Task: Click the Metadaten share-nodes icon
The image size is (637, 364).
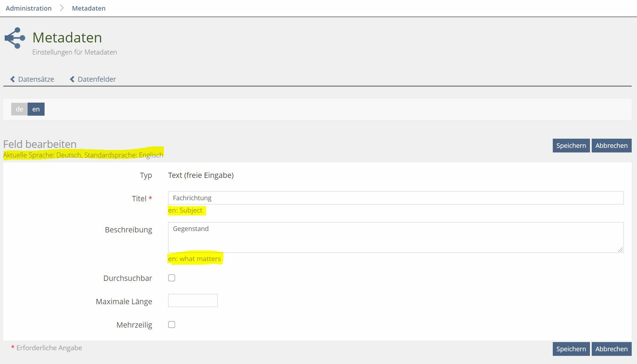Action: (x=15, y=38)
